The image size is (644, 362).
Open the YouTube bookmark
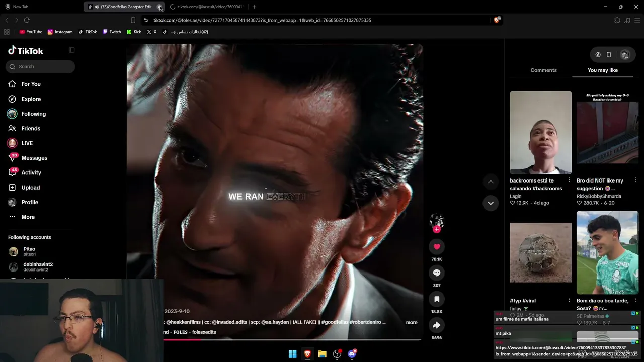pyautogui.click(x=31, y=32)
